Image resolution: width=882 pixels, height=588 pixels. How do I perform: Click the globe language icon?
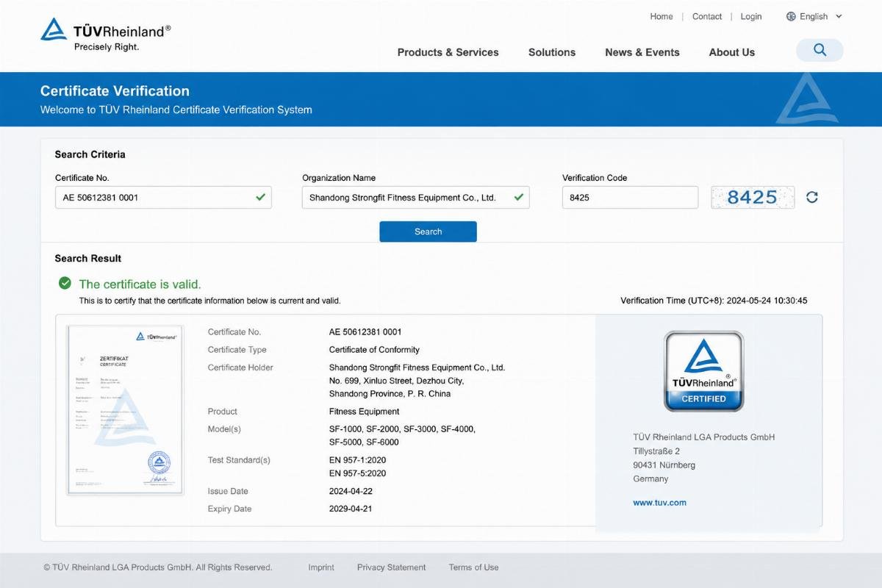(x=791, y=16)
